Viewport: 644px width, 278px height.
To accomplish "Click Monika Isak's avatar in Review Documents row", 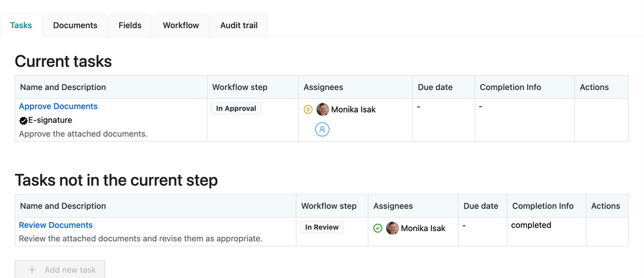I will (392, 228).
